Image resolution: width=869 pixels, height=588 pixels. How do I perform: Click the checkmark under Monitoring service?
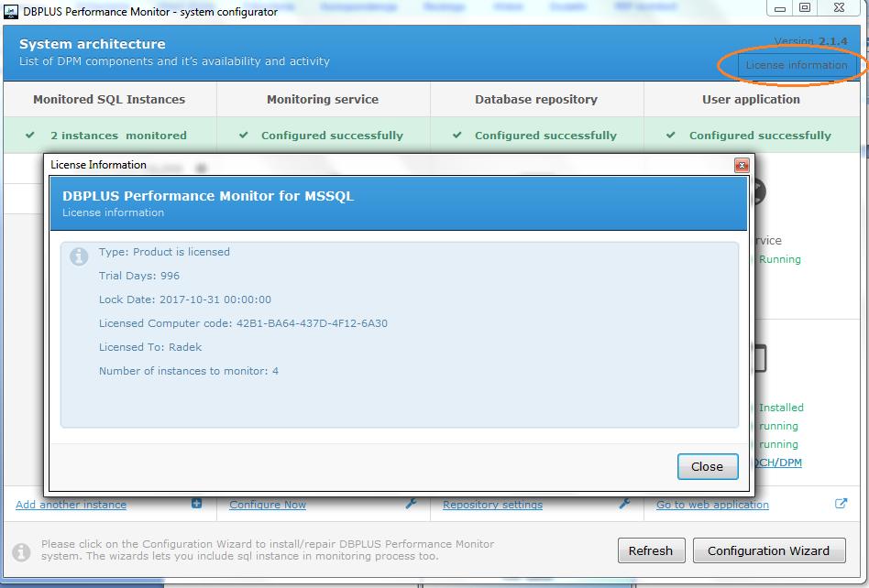click(243, 135)
